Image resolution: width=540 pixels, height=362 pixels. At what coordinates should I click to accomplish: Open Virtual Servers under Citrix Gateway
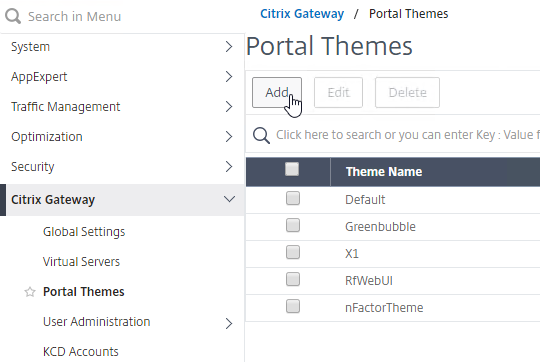(81, 262)
